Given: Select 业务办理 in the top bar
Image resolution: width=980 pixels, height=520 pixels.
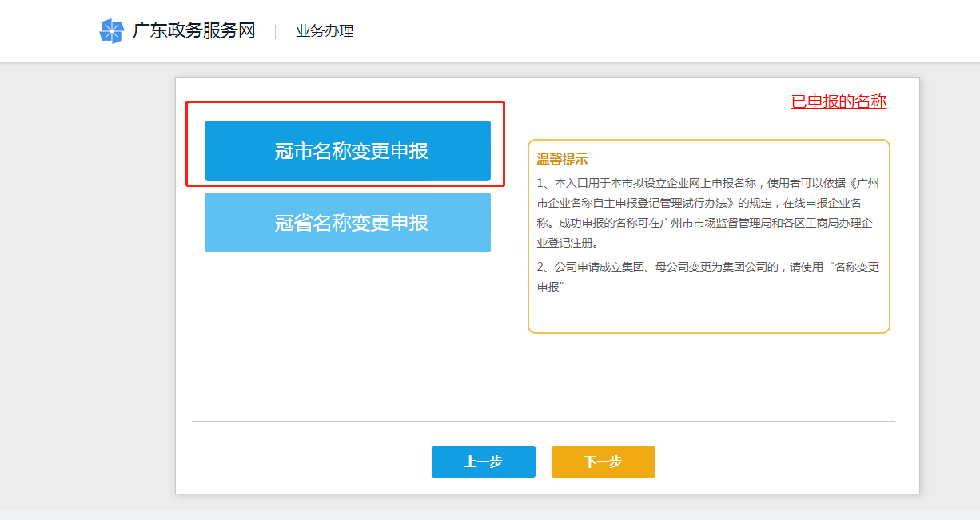Looking at the screenshot, I should pyautogui.click(x=324, y=30).
